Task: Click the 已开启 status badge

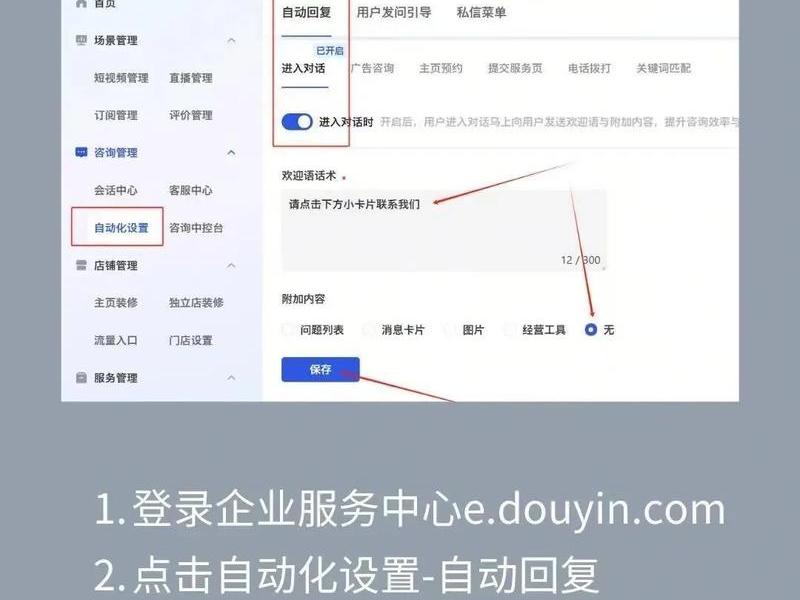Action: 330,51
